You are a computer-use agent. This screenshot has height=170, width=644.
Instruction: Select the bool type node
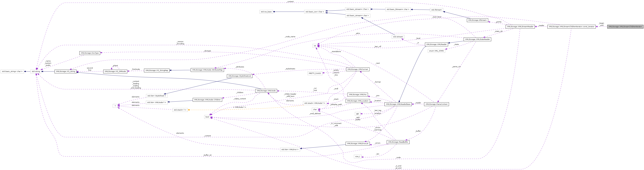point(207,117)
